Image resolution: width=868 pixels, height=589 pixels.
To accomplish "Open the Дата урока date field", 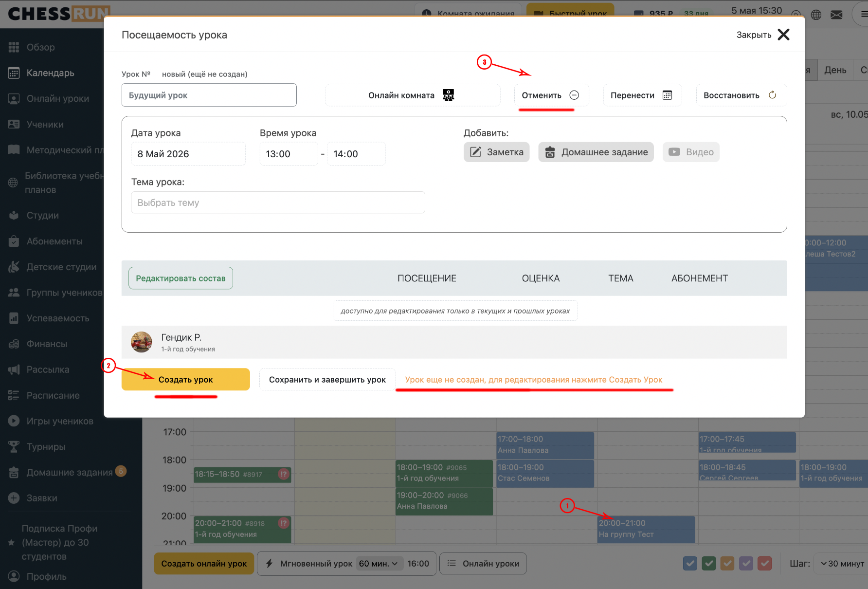I will pos(188,154).
